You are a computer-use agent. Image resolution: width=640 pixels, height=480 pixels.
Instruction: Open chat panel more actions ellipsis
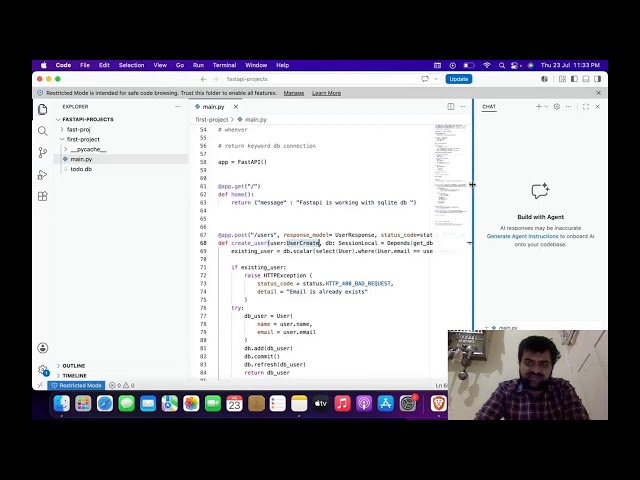point(568,107)
